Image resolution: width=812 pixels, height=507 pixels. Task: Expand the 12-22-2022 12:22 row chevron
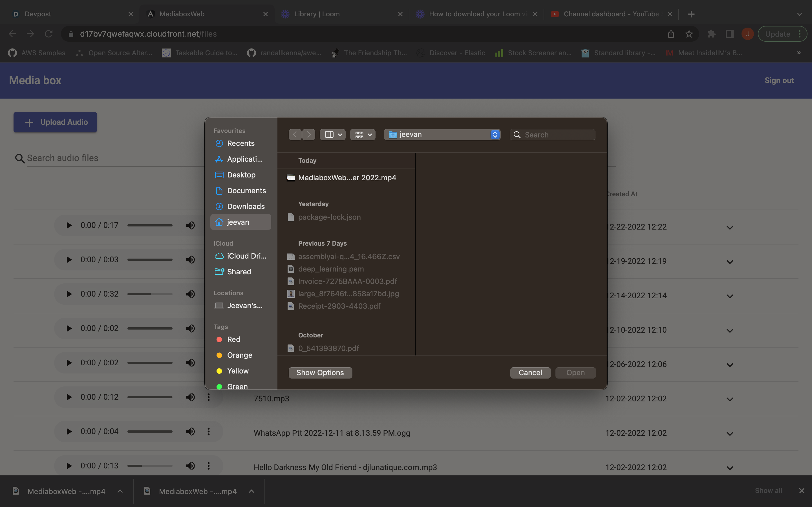pos(729,227)
